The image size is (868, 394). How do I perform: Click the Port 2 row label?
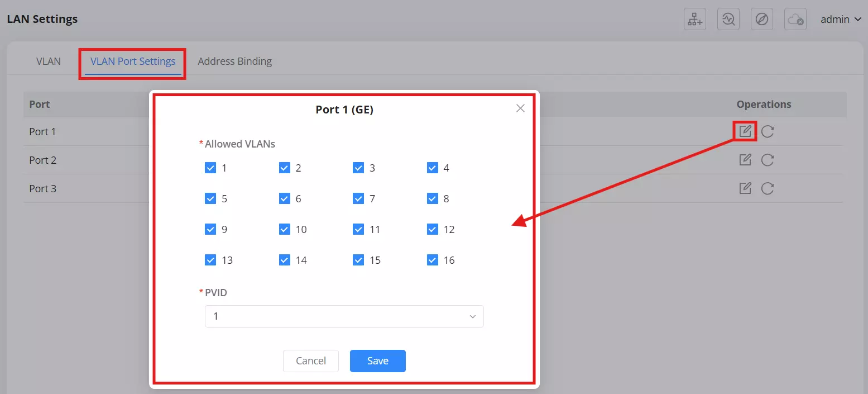(x=43, y=160)
